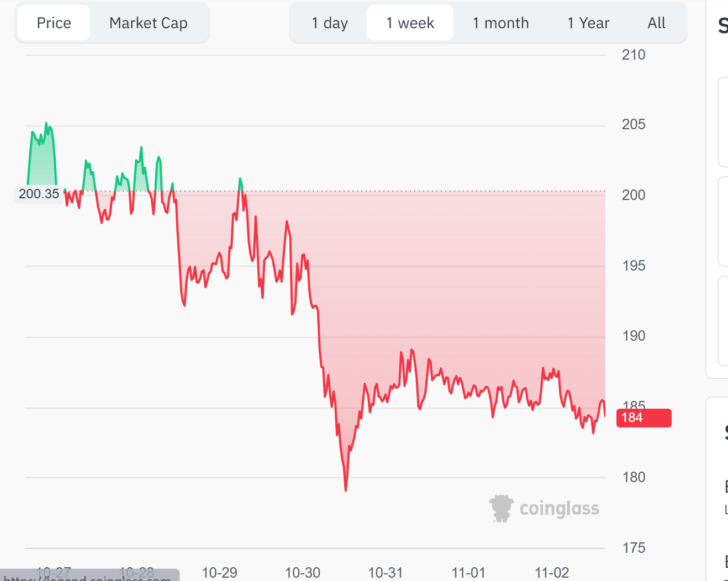Switch to the Market Cap tab

tap(148, 23)
